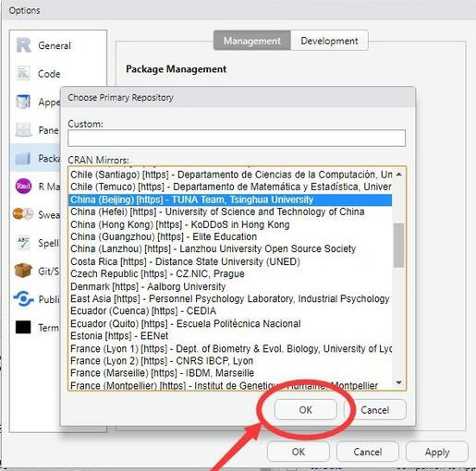
Task: Select China (Lanzhou) mirror
Action: (x=231, y=248)
